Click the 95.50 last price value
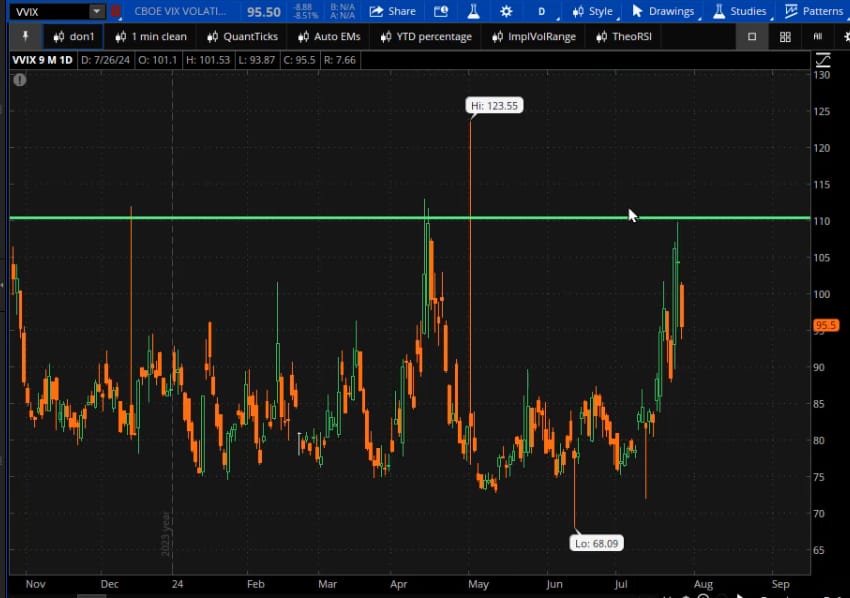This screenshot has width=850, height=598. pyautogui.click(x=263, y=12)
